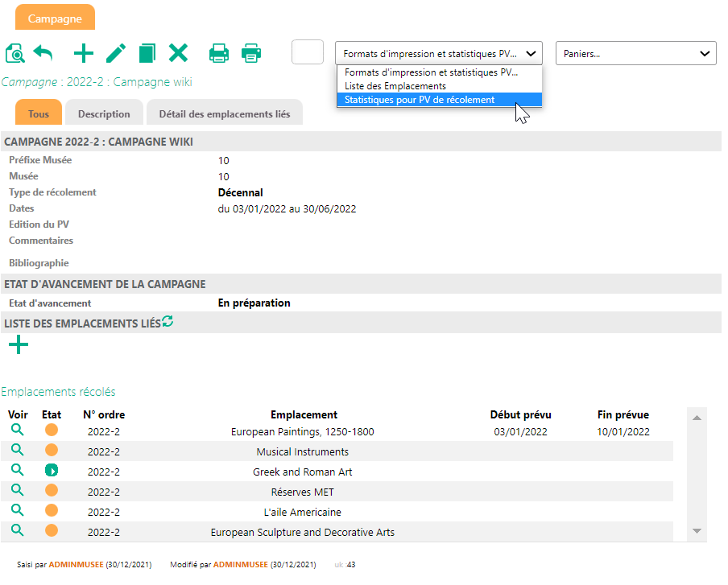This screenshot has width=728, height=585.
Task: Click the state indicator for Greek and Roman Art
Action: 52,471
